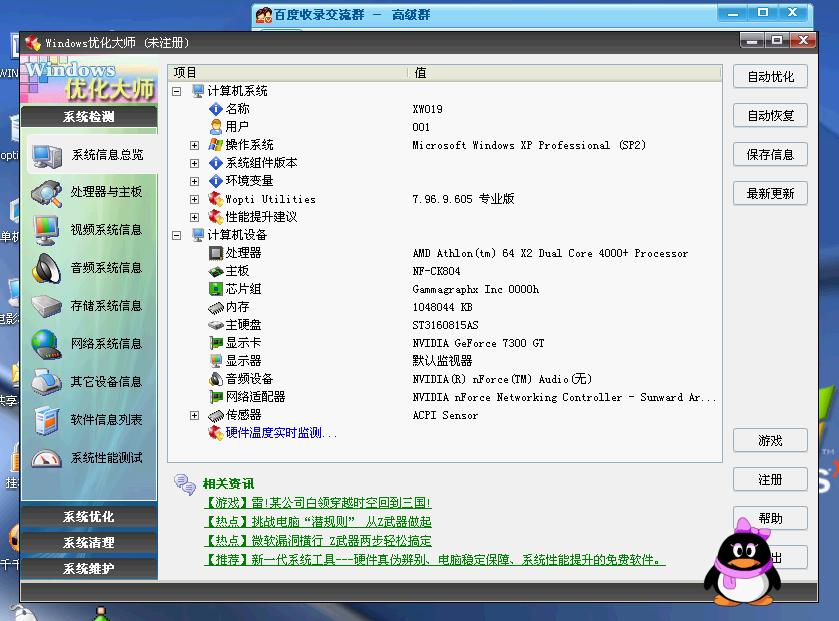Viewport: 839px width, 621px height.
Task: Click the 操作系统 Windows flag icon
Action: pyautogui.click(x=216, y=145)
